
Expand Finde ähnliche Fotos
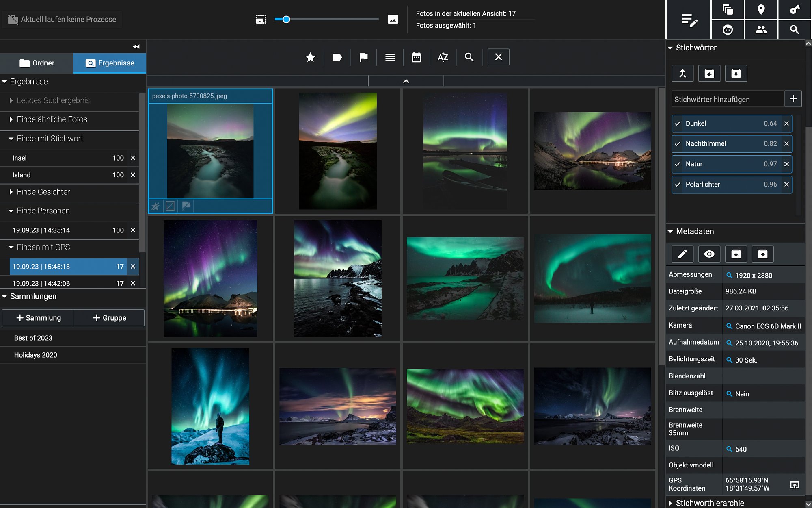coord(11,119)
